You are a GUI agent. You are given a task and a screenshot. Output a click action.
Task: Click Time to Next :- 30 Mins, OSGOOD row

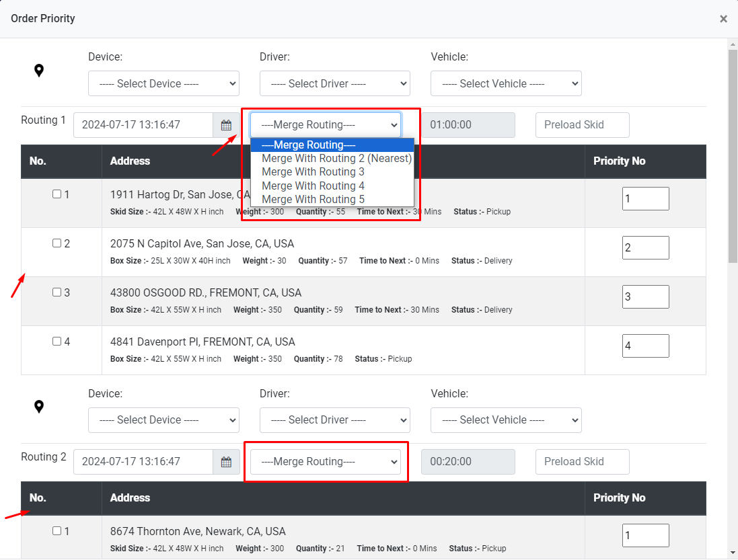coord(397,310)
